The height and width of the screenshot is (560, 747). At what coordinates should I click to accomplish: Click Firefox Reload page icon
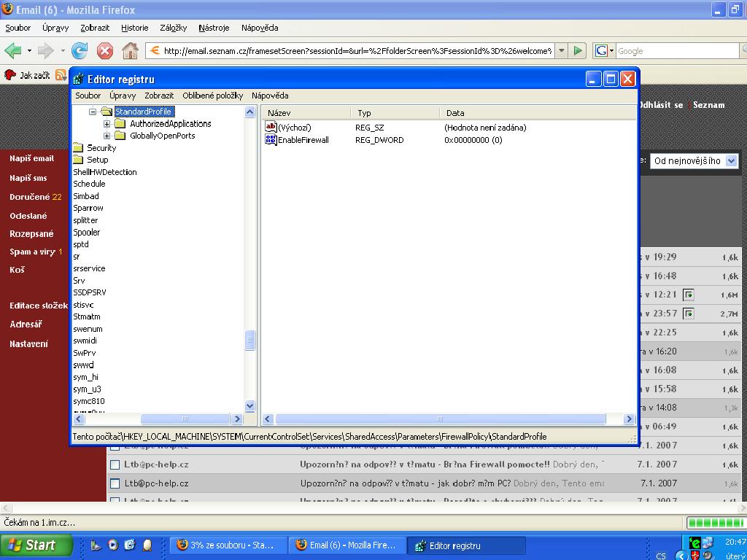tap(80, 50)
